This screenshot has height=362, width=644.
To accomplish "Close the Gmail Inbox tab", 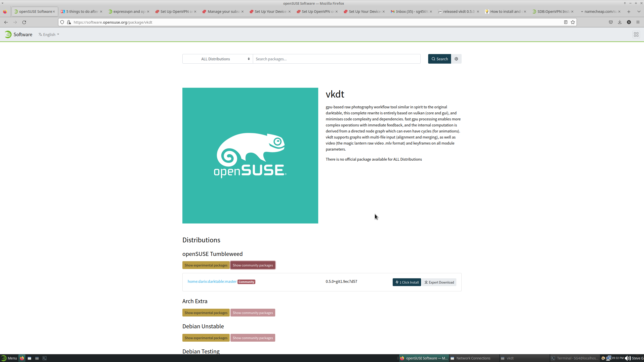I will (431, 12).
